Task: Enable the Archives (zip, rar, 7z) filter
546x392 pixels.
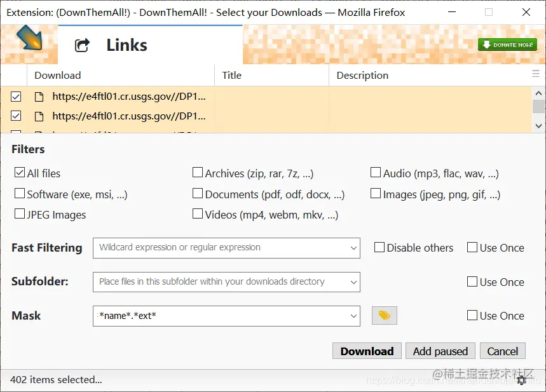Action: tap(198, 172)
